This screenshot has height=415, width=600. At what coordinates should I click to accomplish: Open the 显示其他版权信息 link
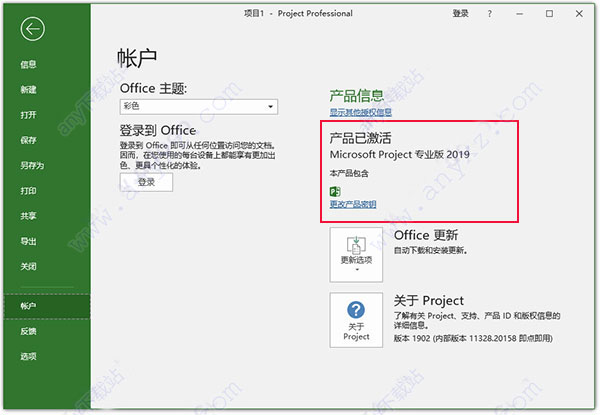[x=360, y=112]
